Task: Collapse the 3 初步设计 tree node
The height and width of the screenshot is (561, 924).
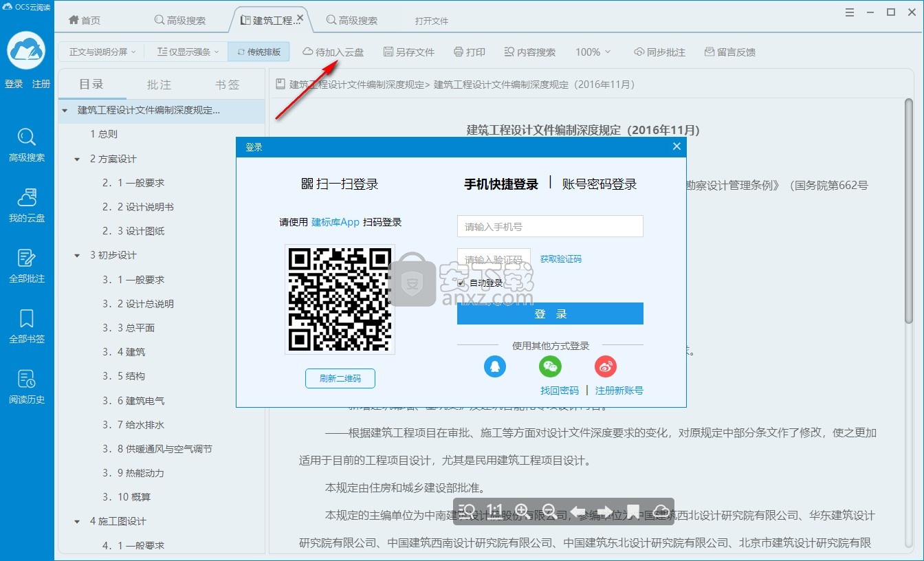Action: 77,255
